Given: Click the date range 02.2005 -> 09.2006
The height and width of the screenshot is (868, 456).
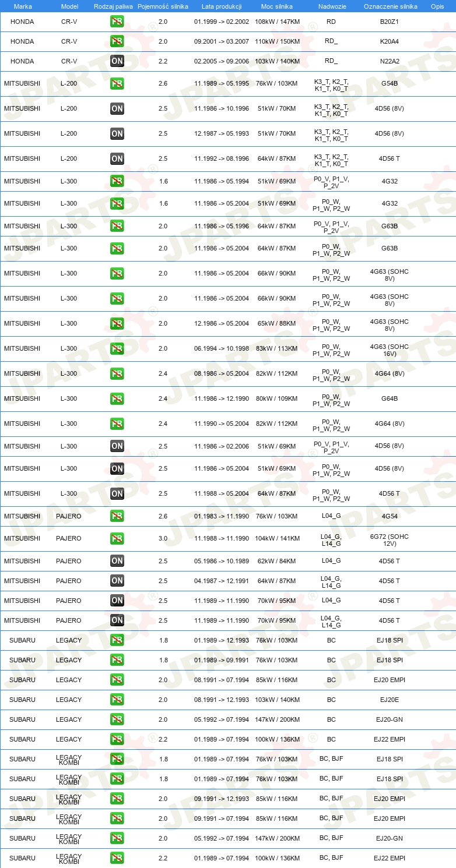Looking at the screenshot, I should [222, 61].
